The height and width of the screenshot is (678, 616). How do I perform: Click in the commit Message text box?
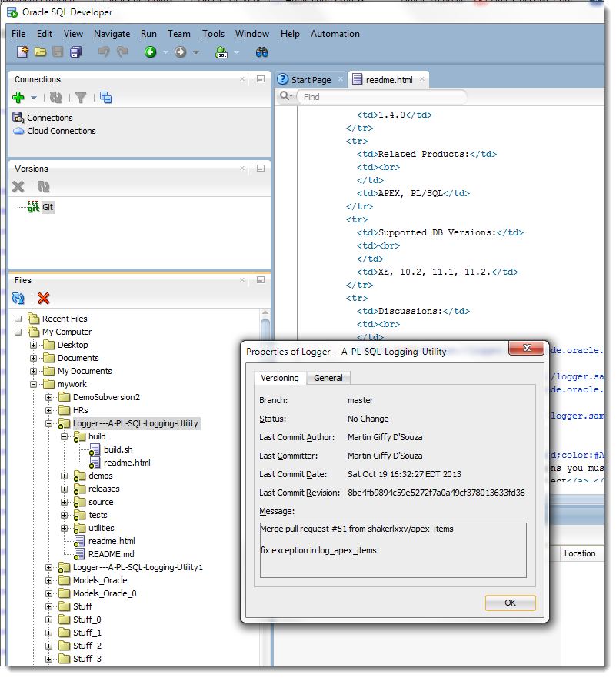tap(393, 550)
